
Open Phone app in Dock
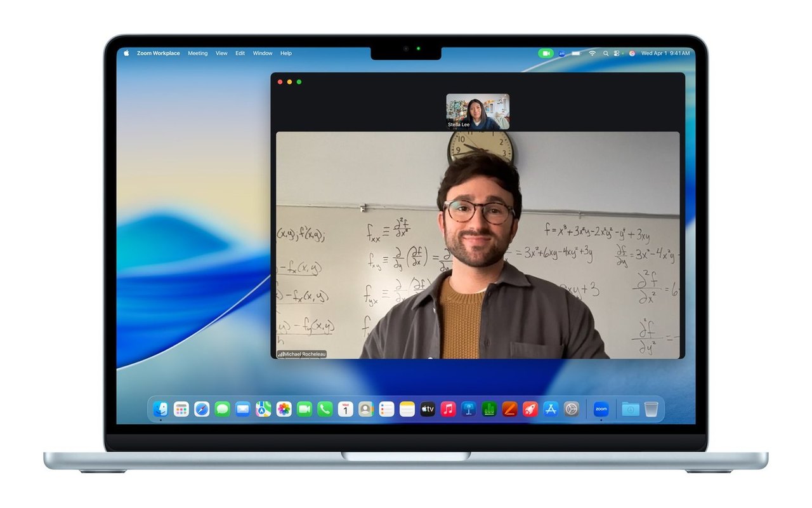coord(325,410)
